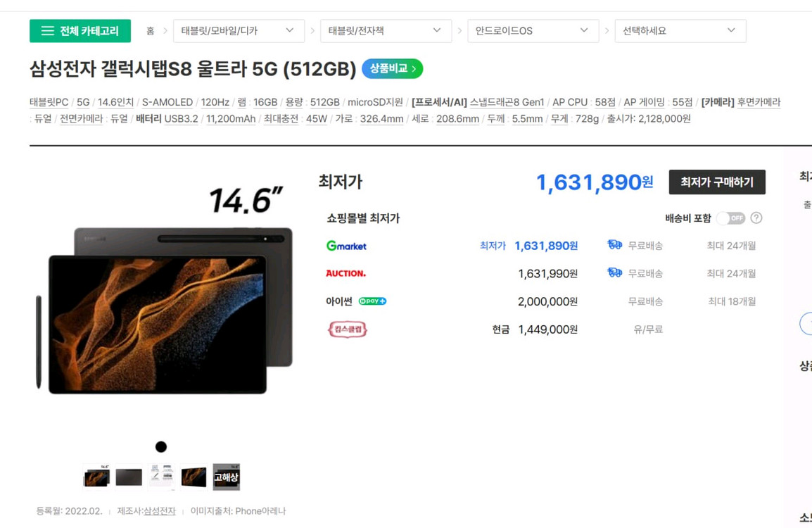Select the fourth tablet thumbnail
This screenshot has height=528, width=812.
(194, 477)
